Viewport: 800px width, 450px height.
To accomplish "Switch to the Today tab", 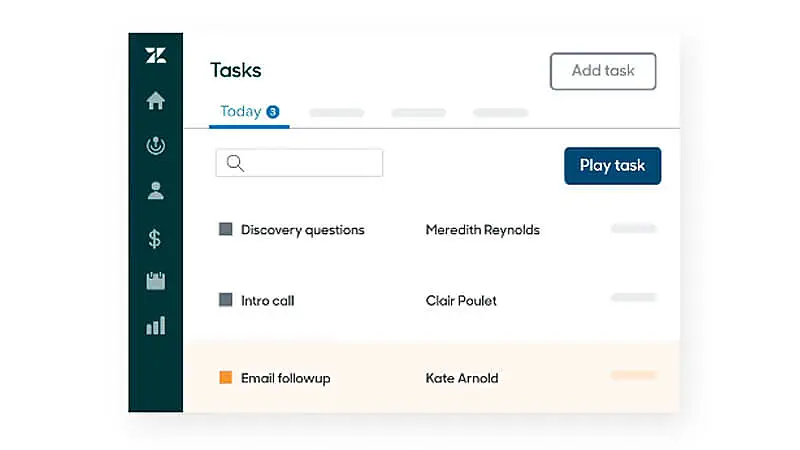I will (241, 112).
